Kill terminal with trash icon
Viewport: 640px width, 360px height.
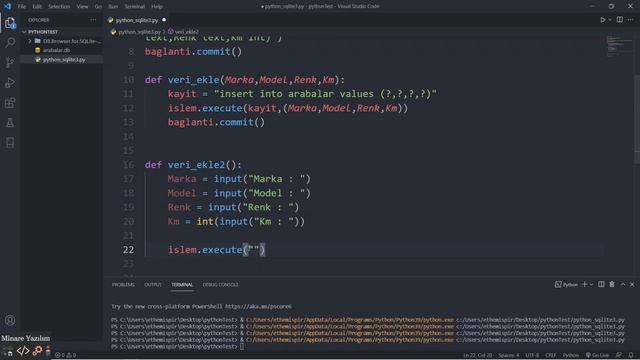(x=612, y=284)
